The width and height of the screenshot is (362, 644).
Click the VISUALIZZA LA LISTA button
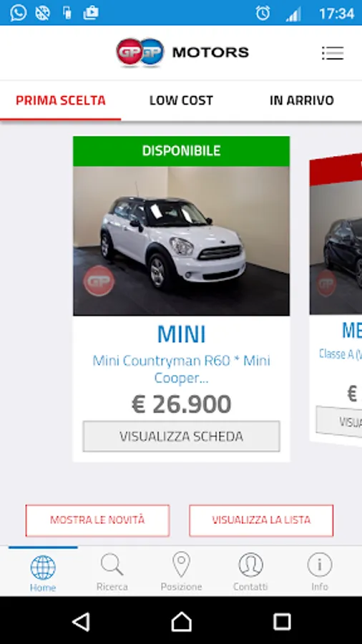pyautogui.click(x=261, y=520)
